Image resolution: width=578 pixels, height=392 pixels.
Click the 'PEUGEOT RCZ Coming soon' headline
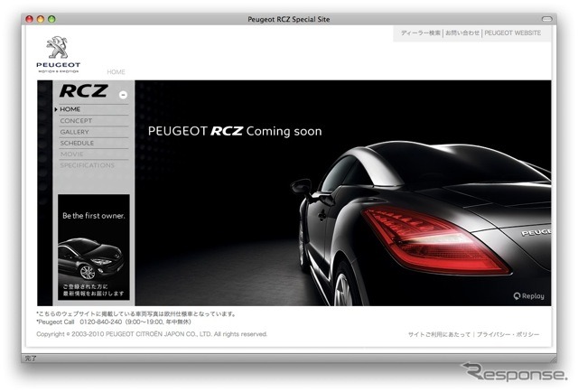[235, 131]
